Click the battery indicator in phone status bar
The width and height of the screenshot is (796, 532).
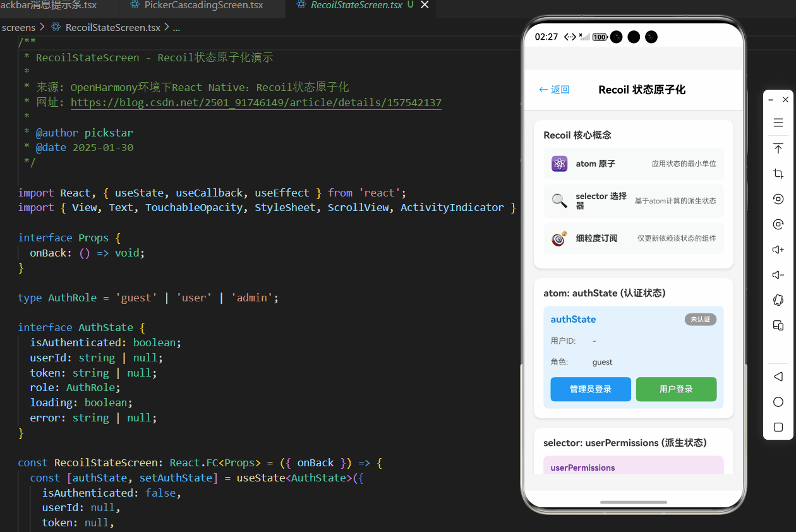click(x=600, y=37)
